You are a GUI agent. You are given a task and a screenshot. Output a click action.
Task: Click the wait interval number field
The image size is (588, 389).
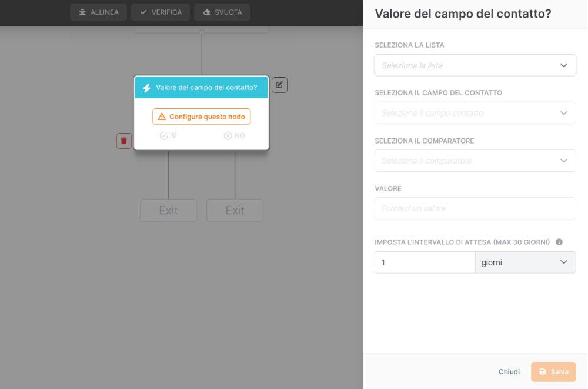(425, 262)
